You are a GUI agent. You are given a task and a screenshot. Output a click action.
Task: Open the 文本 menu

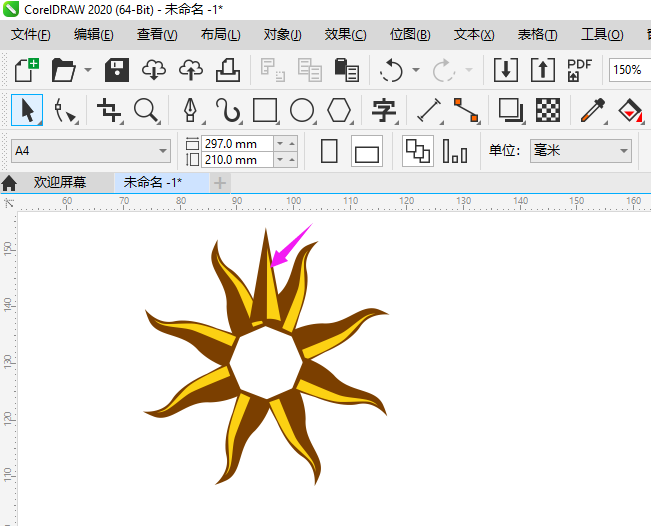(x=474, y=34)
